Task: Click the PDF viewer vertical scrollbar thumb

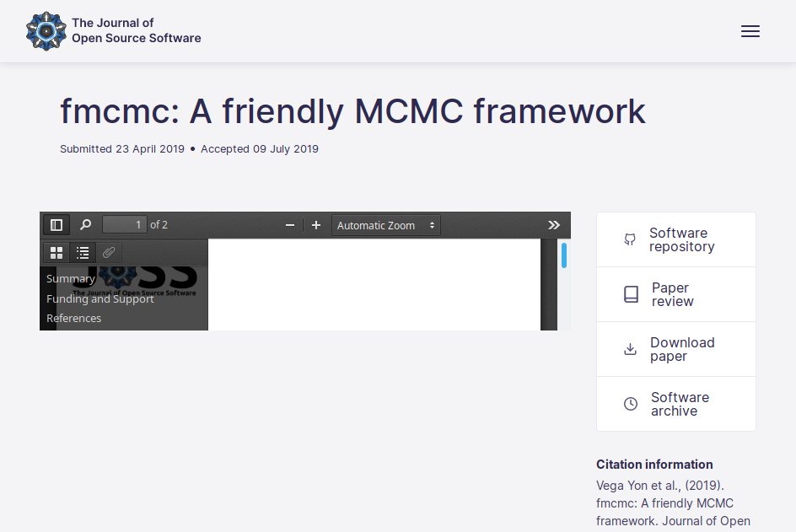Action: click(564, 255)
